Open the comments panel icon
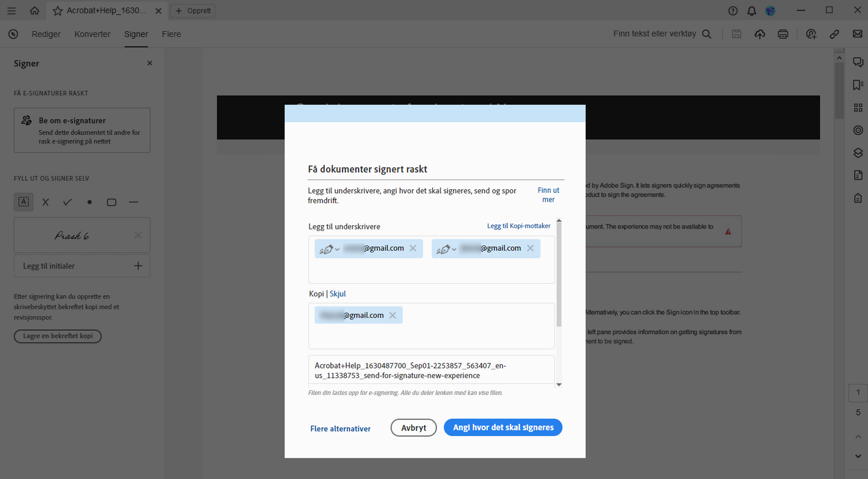Viewport: 868px width, 479px height. click(857, 62)
